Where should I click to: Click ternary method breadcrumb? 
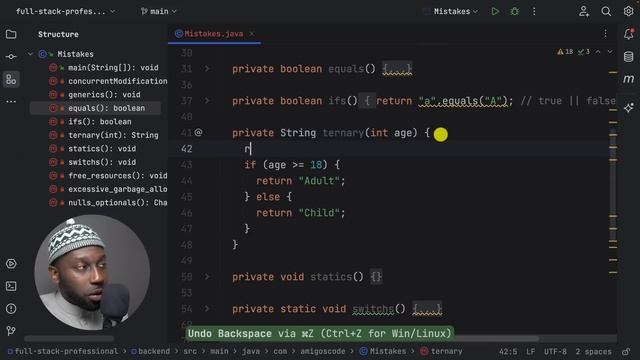(442, 351)
